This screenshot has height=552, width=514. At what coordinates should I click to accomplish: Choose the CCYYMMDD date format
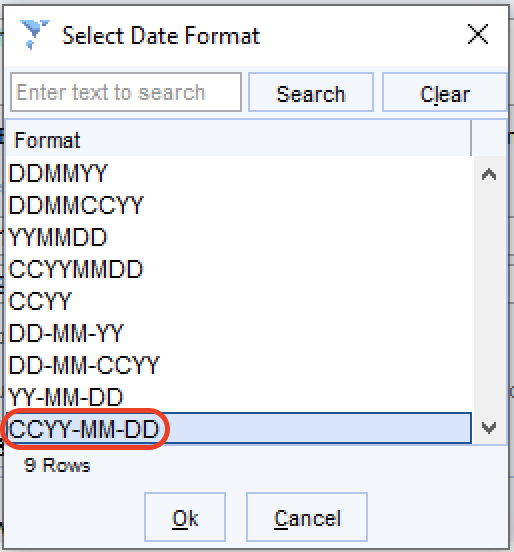[x=239, y=269]
